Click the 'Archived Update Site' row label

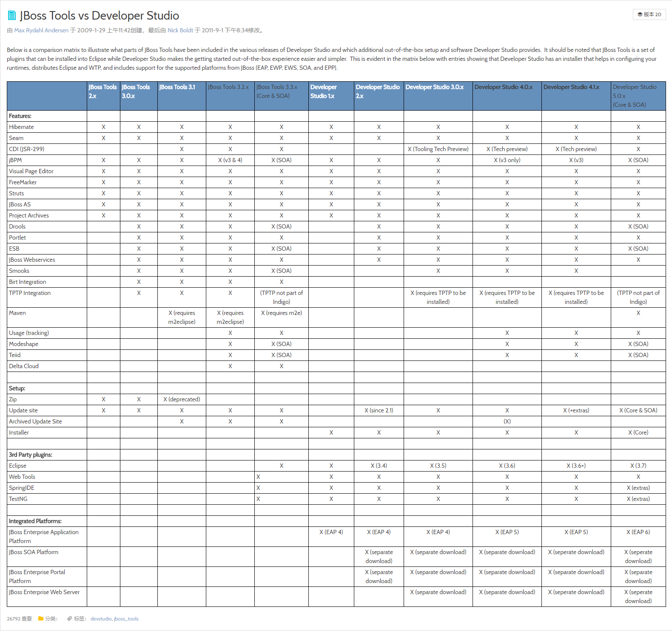[x=35, y=421]
